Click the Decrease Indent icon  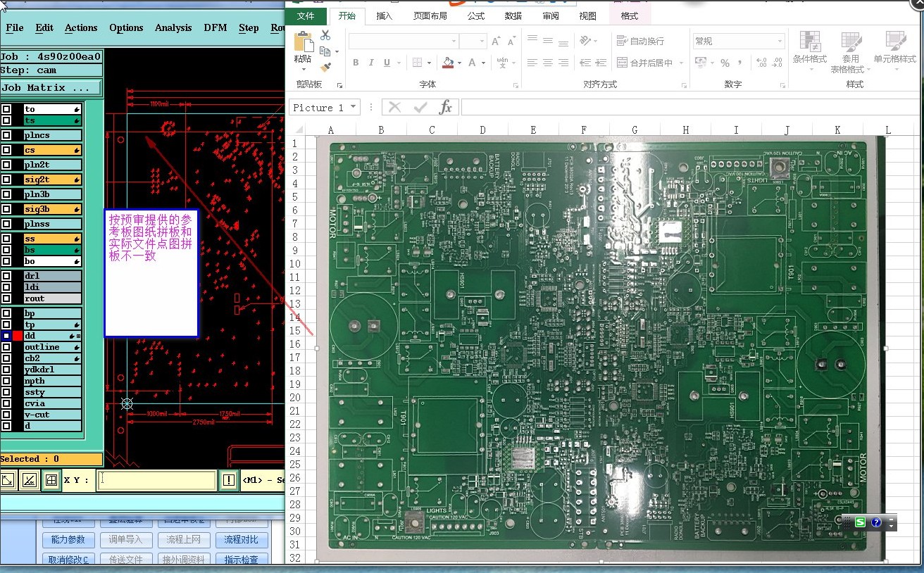point(585,63)
